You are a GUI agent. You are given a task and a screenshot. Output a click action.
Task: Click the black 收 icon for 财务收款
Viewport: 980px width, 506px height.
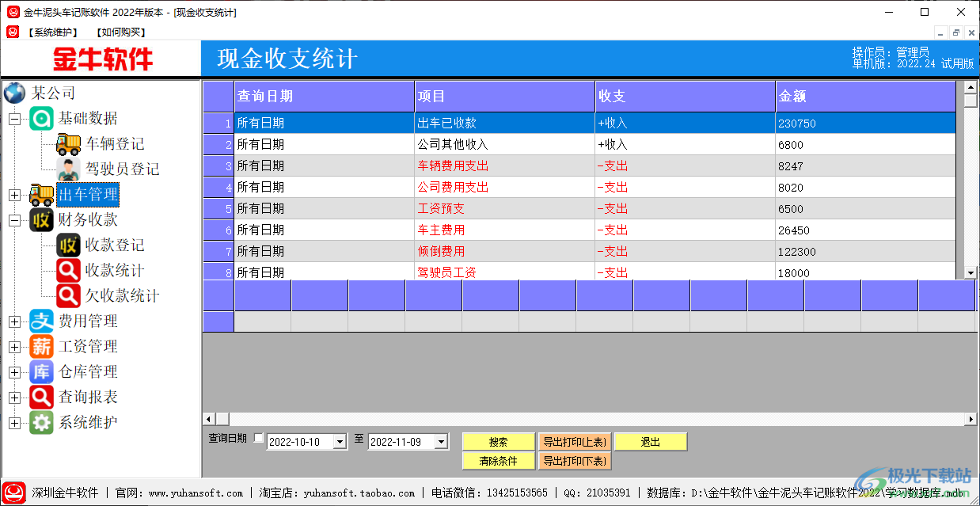(x=41, y=220)
